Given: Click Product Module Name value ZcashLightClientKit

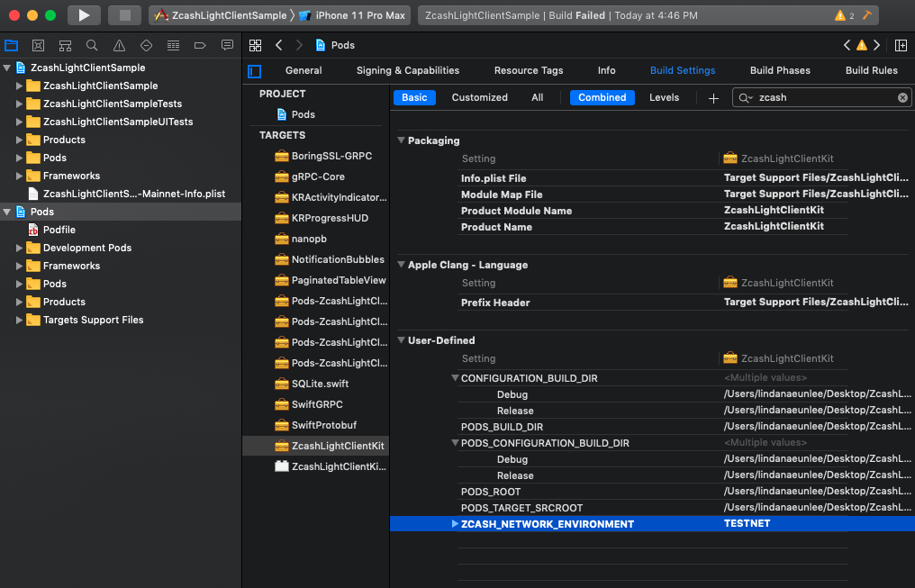Looking at the screenshot, I should (774, 210).
